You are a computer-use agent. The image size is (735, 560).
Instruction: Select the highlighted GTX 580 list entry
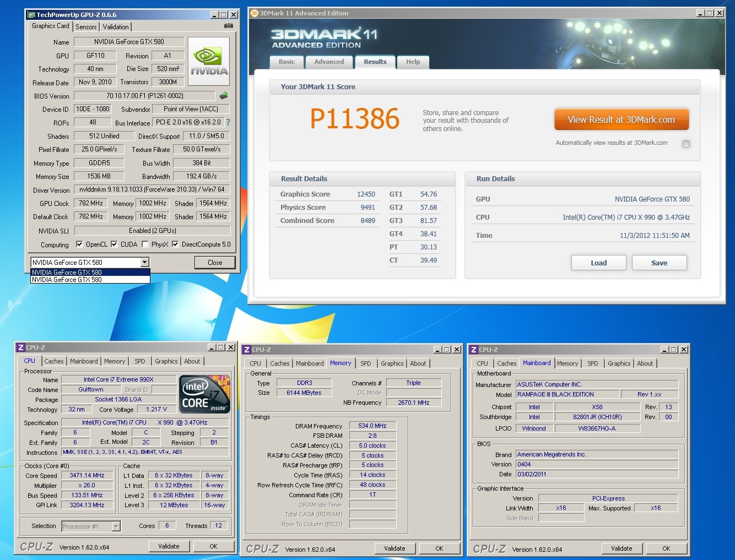(90, 272)
